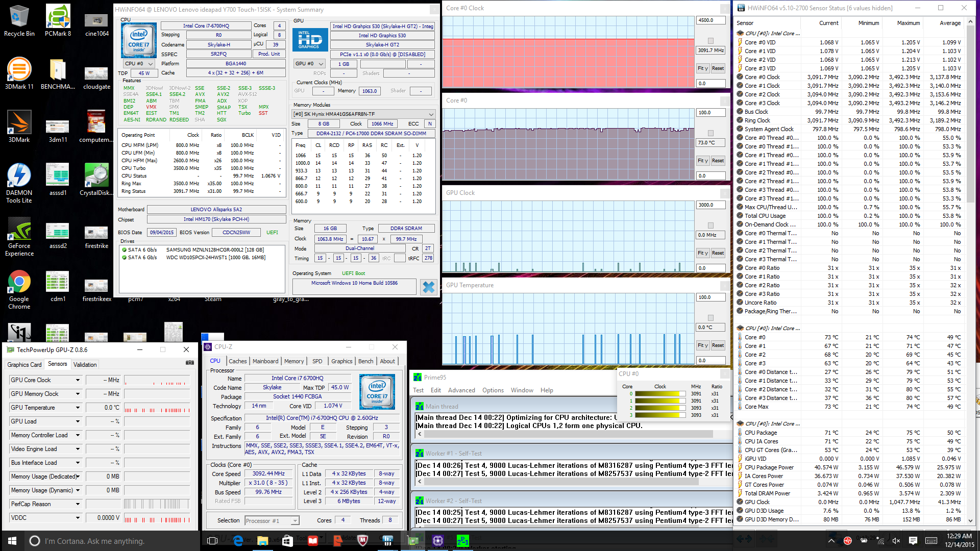Open the cdm1 desktop file

58,286
